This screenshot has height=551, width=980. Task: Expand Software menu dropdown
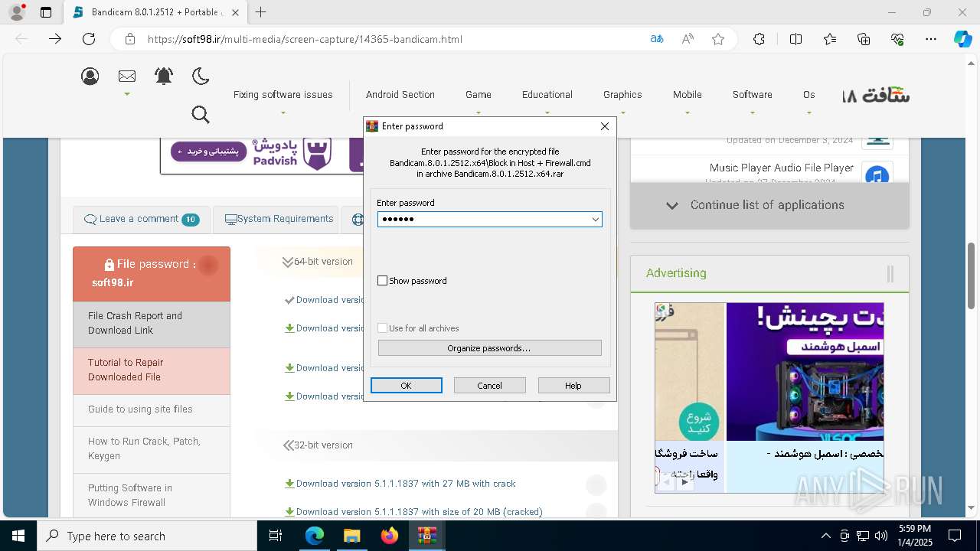pos(753,95)
